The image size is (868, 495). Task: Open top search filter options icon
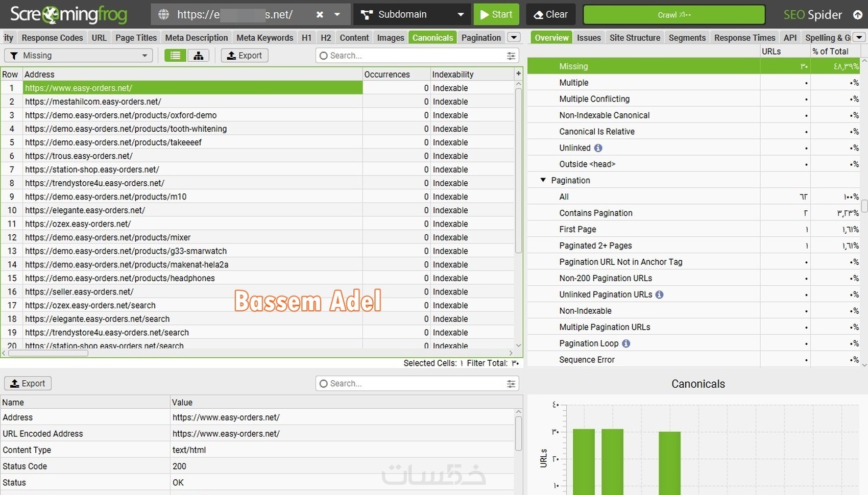click(511, 56)
